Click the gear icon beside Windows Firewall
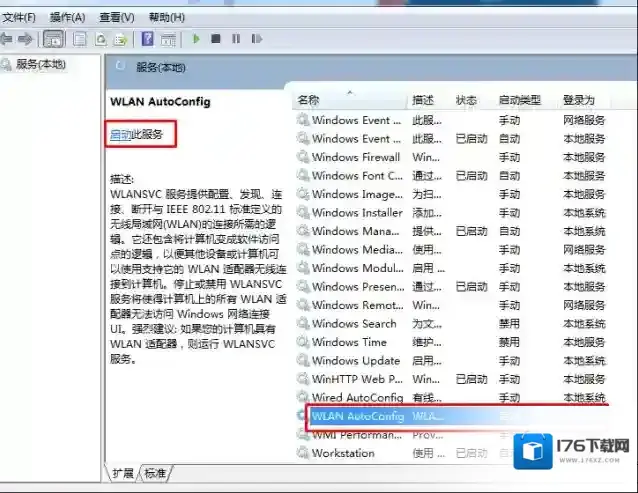 [x=303, y=157]
